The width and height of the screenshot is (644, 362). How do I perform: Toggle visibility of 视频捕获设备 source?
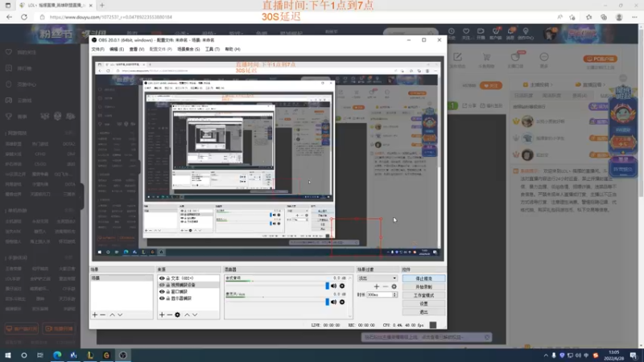(x=162, y=285)
